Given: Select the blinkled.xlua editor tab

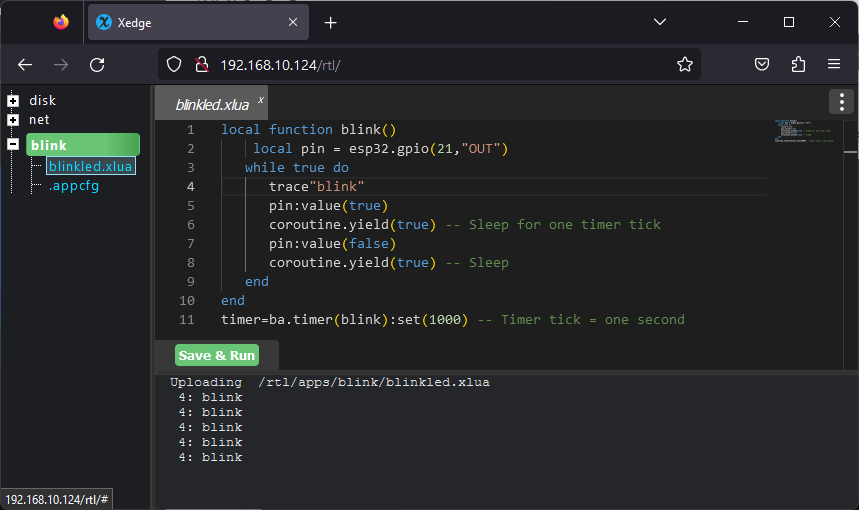Looking at the screenshot, I should point(211,104).
